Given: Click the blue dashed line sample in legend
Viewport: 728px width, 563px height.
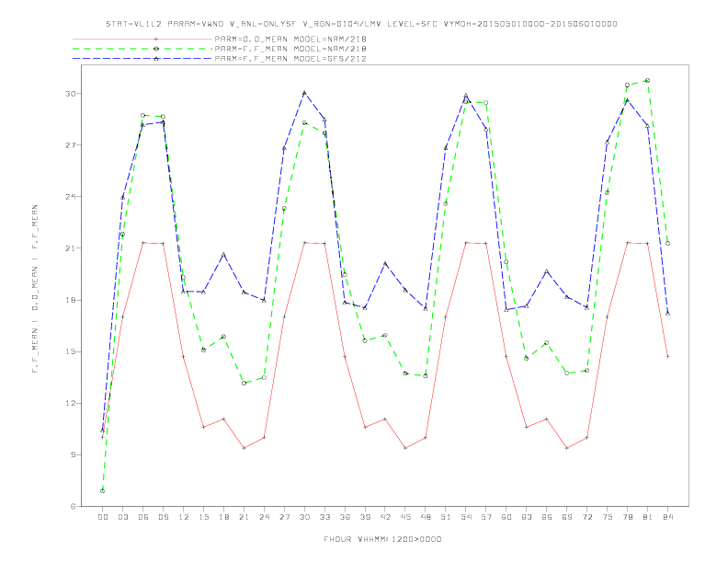Looking at the screenshot, I should pyautogui.click(x=142, y=59).
